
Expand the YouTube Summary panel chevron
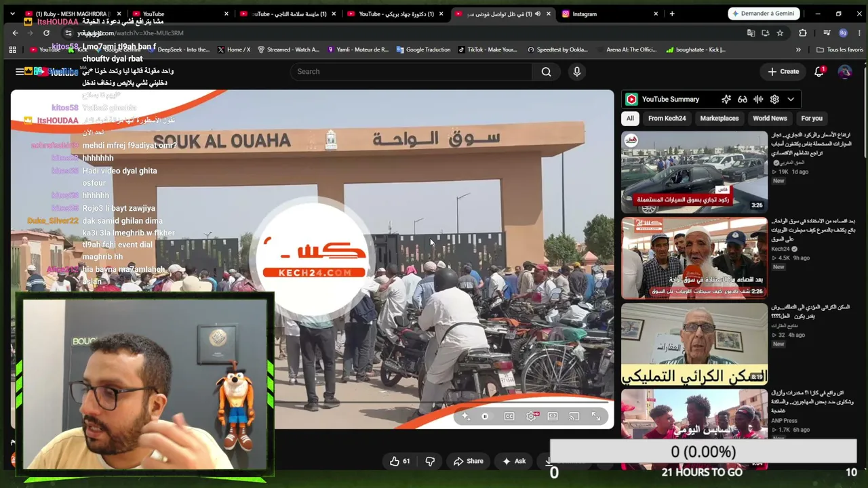click(791, 99)
